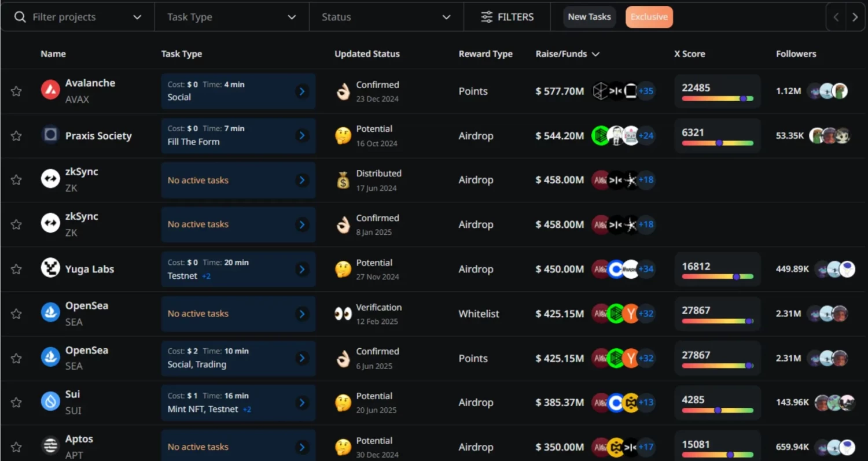The height and width of the screenshot is (461, 868).
Task: Click the OpenSea logo in the Points row
Action: tap(50, 357)
